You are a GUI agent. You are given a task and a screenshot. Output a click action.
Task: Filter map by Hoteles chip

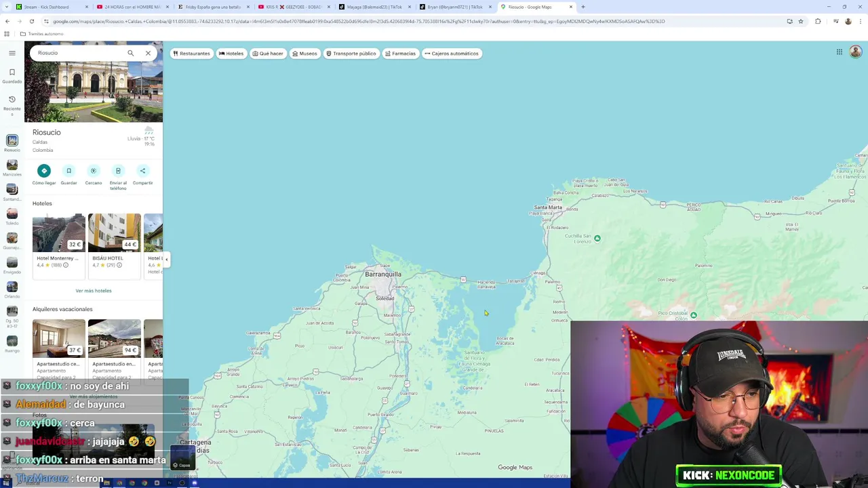(x=231, y=54)
